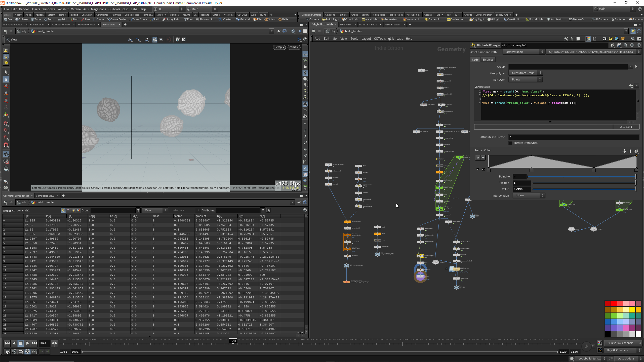Play the animation in reverse
Screen dimensions: 644x362
pos(14,343)
